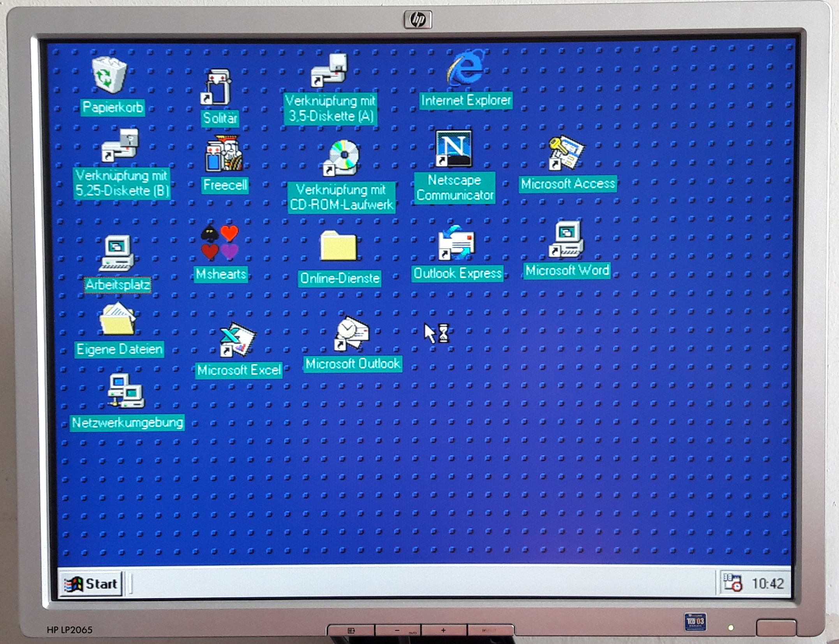839x644 pixels.
Task: Click the Online-Dienste folder icon
Action: [338, 246]
